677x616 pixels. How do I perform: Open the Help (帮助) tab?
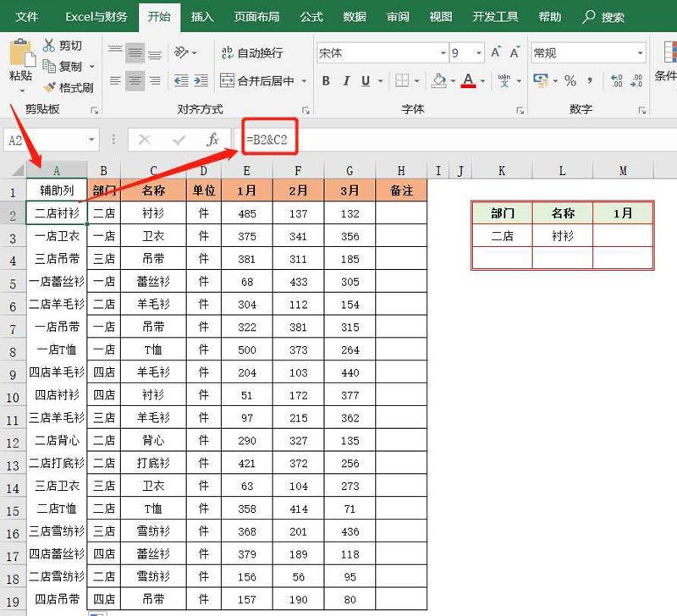[550, 17]
